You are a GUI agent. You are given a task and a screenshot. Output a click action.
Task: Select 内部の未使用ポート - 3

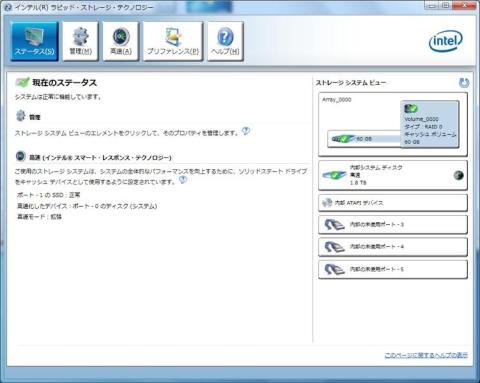tap(393, 225)
